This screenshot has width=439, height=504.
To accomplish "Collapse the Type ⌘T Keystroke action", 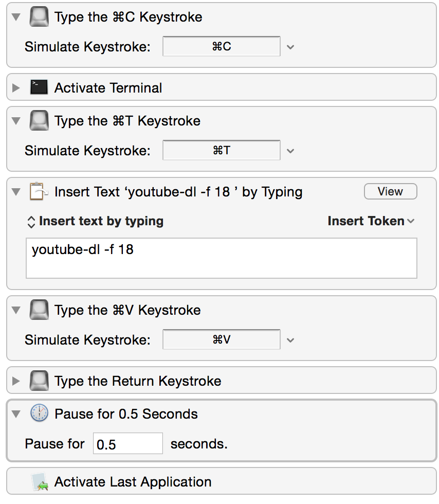I will coord(16,121).
